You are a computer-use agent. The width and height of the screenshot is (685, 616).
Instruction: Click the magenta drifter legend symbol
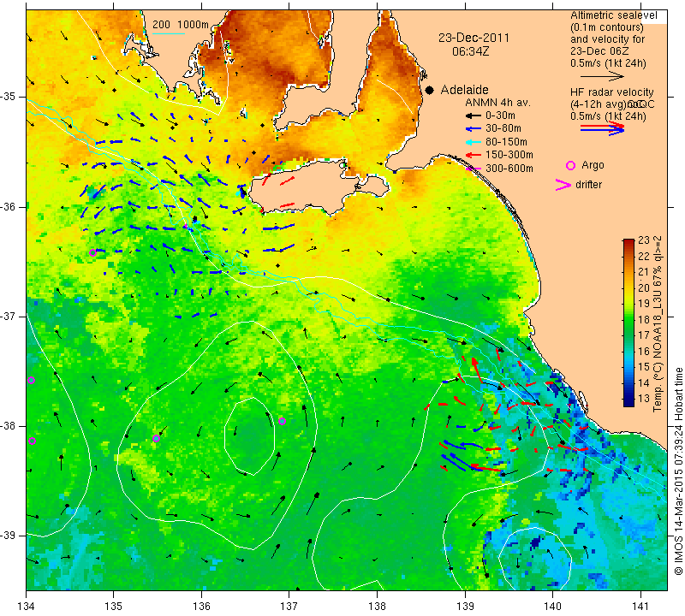[x=563, y=185]
